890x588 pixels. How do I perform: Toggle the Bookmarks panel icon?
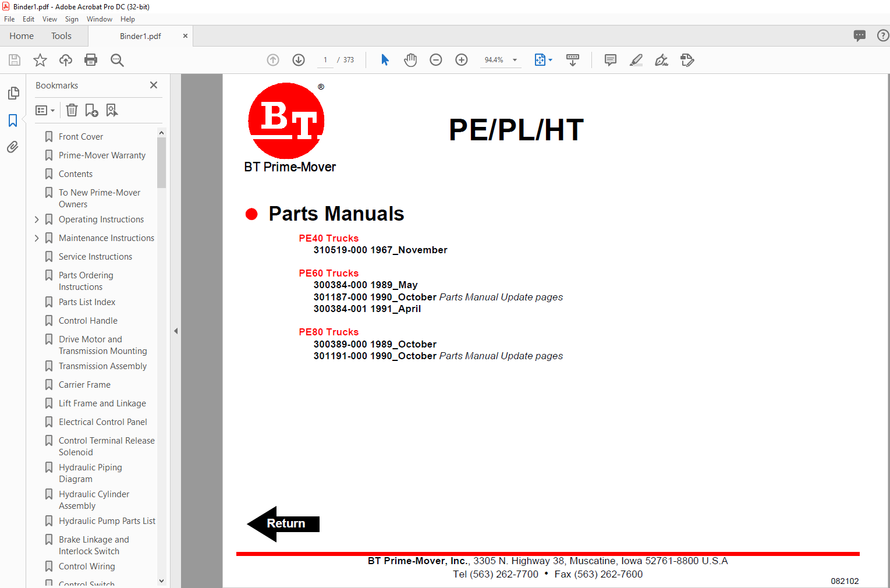(x=13, y=121)
